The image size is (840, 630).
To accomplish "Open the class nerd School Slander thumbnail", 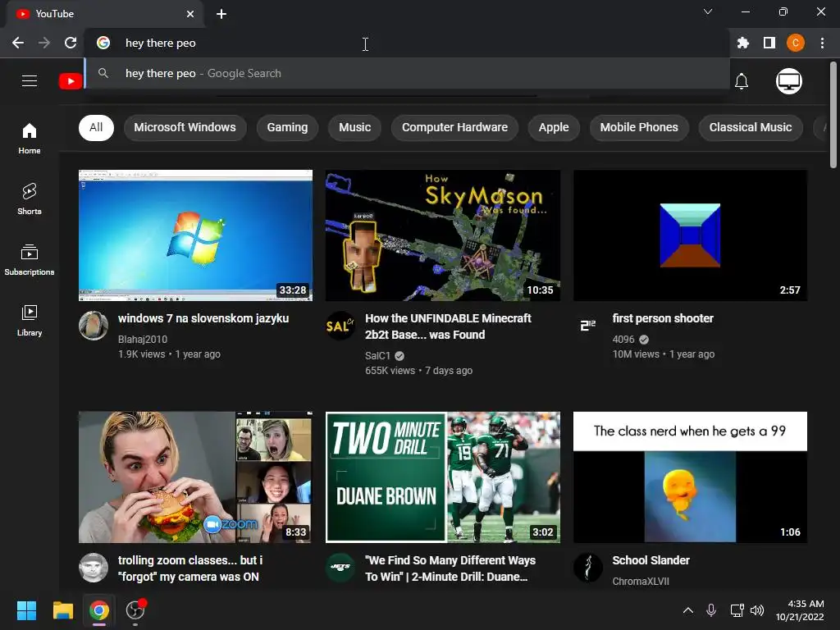I will [x=690, y=477].
